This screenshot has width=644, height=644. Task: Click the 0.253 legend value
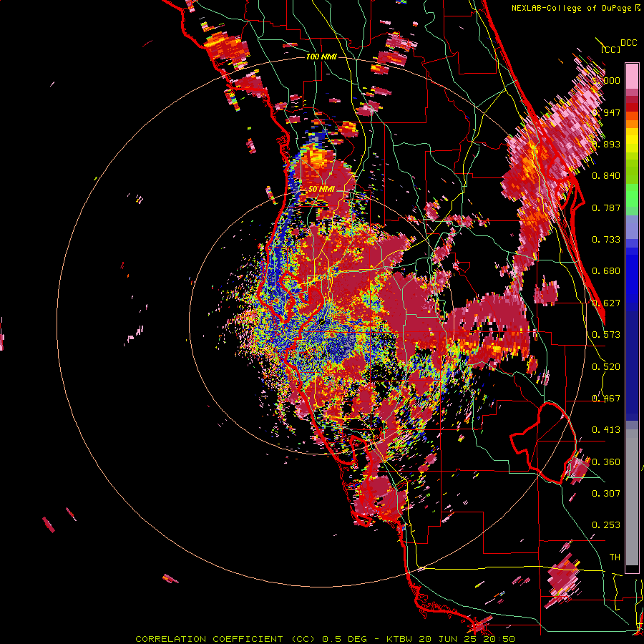(606, 525)
